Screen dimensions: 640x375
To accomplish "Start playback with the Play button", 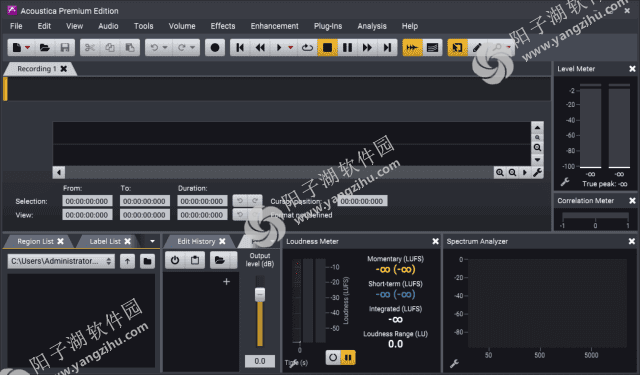I will 279,48.
